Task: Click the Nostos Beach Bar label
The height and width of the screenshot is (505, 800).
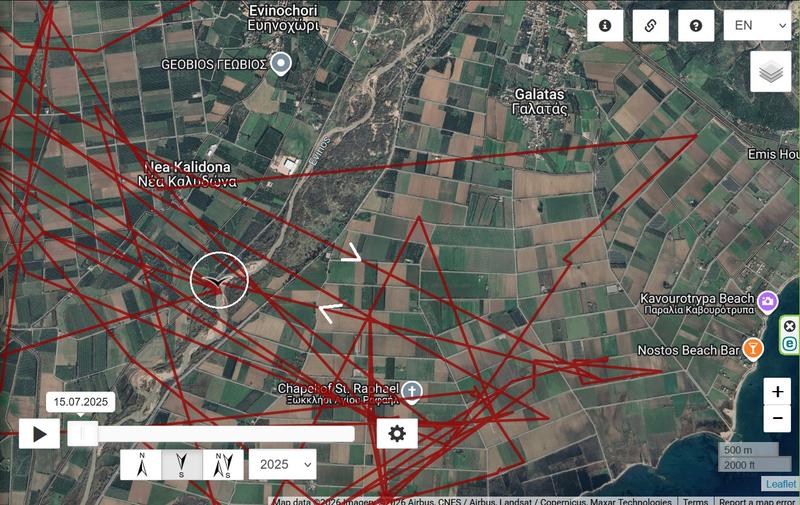Action: 688,350
